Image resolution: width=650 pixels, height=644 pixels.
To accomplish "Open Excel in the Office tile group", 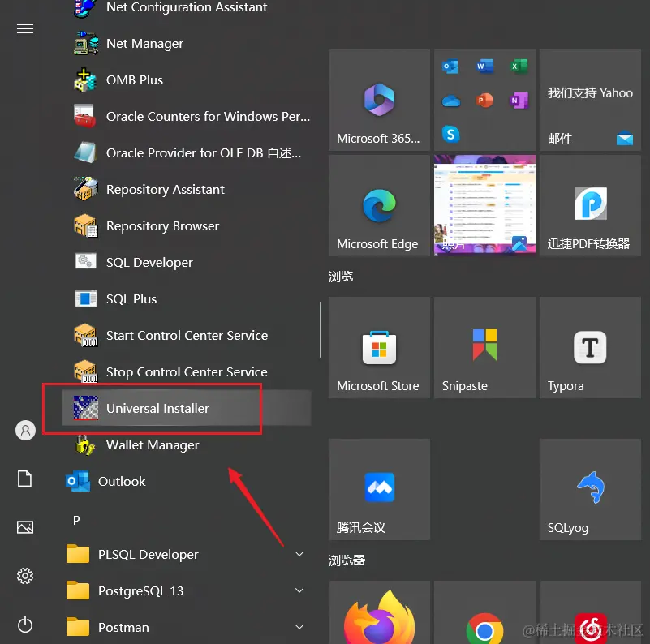I will pyautogui.click(x=519, y=67).
